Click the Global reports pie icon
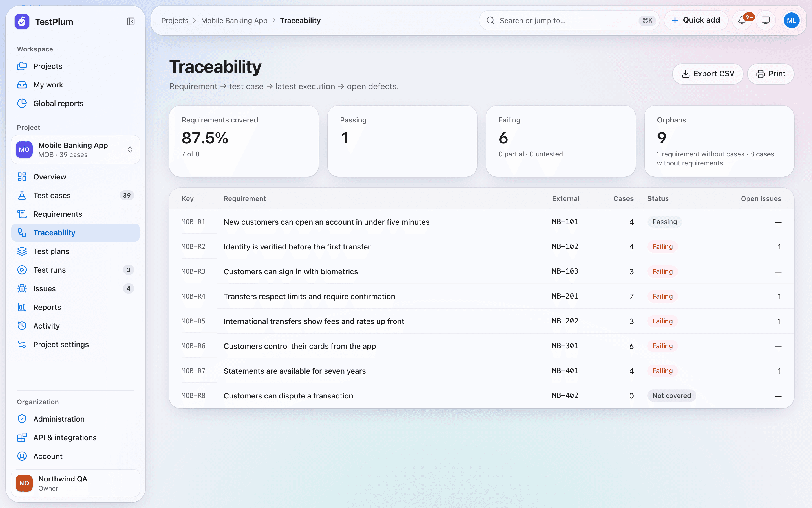Viewport: 812px width, 508px height. 22,104
